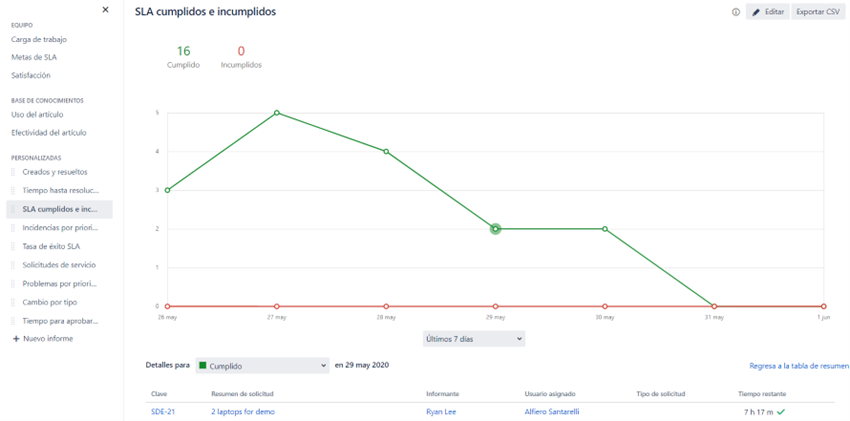The width and height of the screenshot is (850, 421).
Task: Click the drag handle next to Tasa de éxito SLA
Action: click(x=14, y=247)
